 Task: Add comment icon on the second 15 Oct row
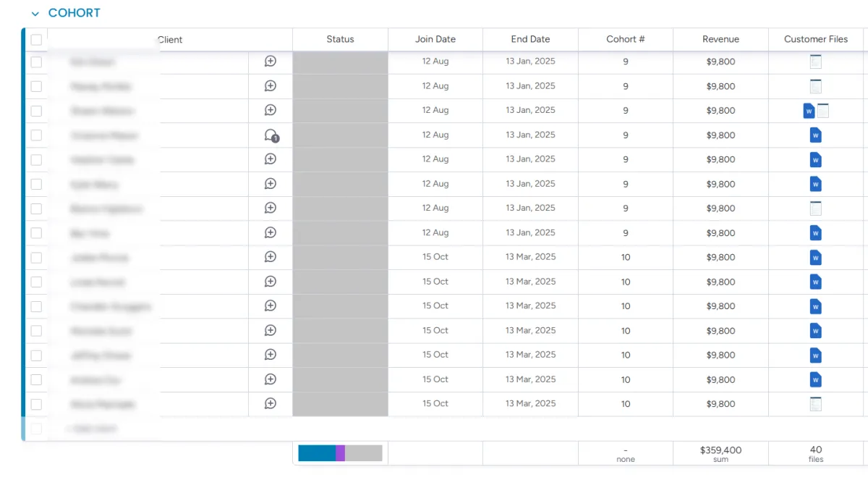(271, 282)
